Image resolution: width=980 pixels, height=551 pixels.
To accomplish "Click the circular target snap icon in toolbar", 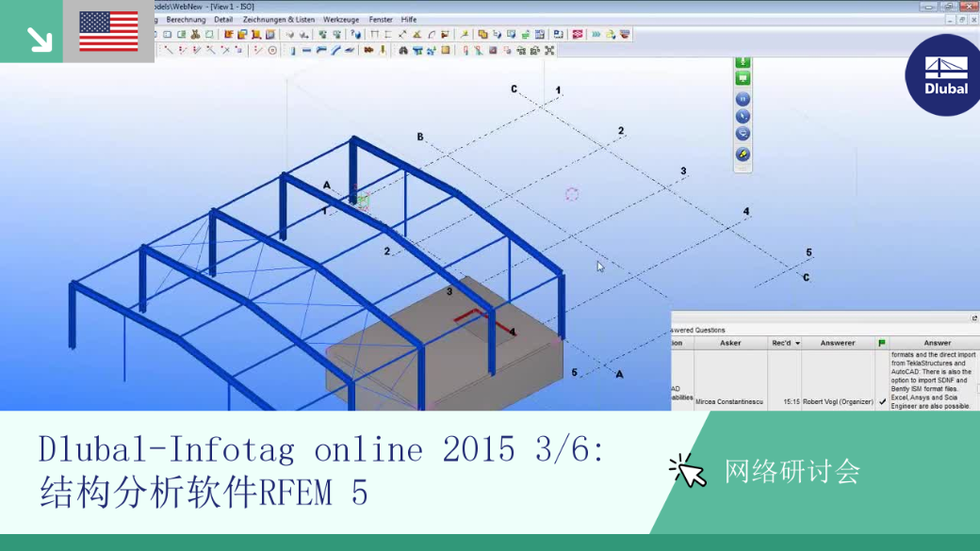I will 272,51.
